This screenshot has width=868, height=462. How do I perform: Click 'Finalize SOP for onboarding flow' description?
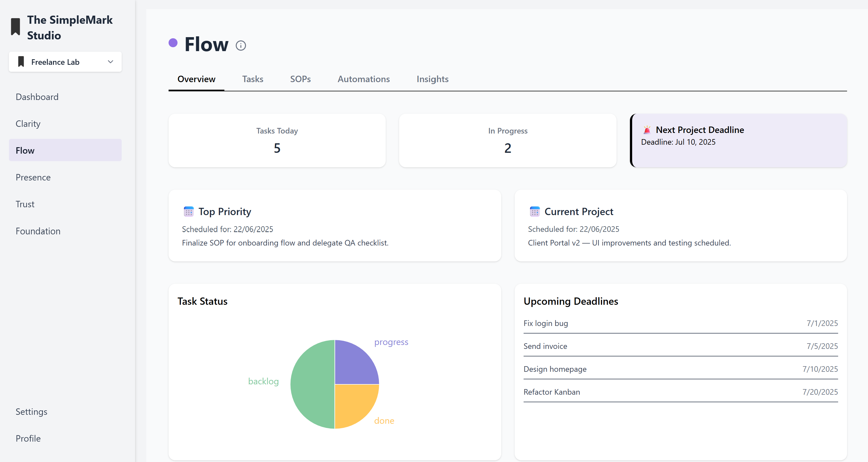[x=285, y=243]
